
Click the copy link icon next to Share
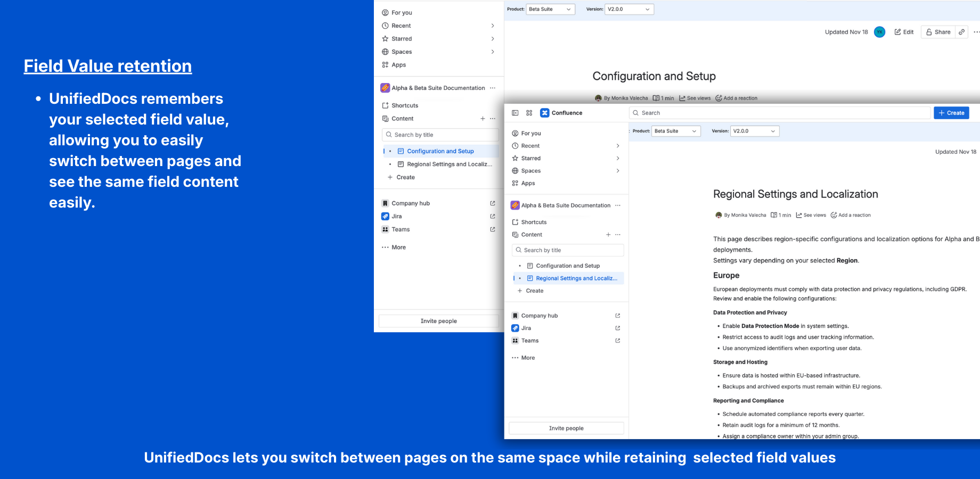961,32
